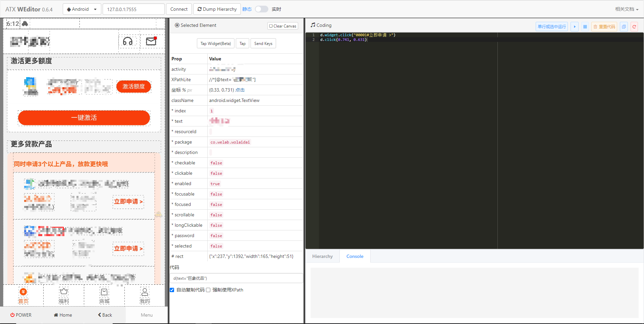Viewport: 644px width, 324px height.
Task: Switch to the Hierarchy tab
Action: click(x=322, y=256)
